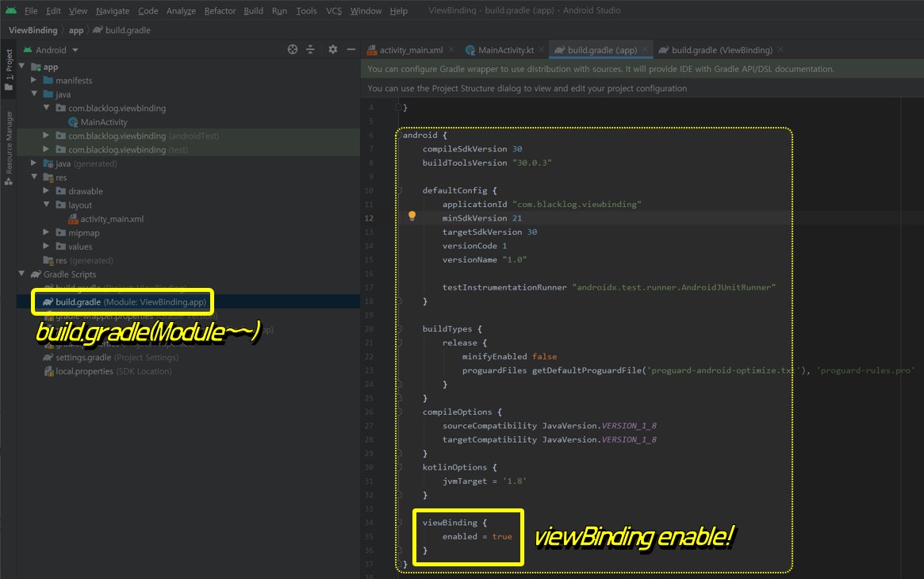
Task: Open the Help menu
Action: pos(399,10)
